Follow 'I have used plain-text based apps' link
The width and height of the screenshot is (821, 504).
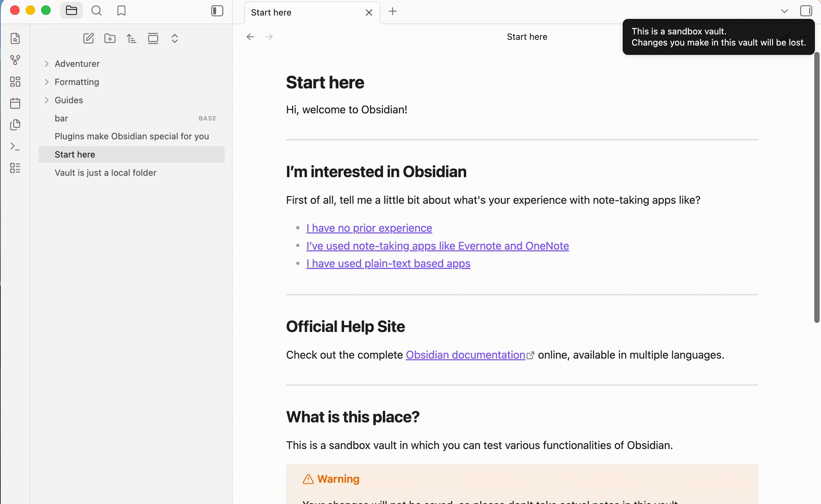click(x=388, y=263)
